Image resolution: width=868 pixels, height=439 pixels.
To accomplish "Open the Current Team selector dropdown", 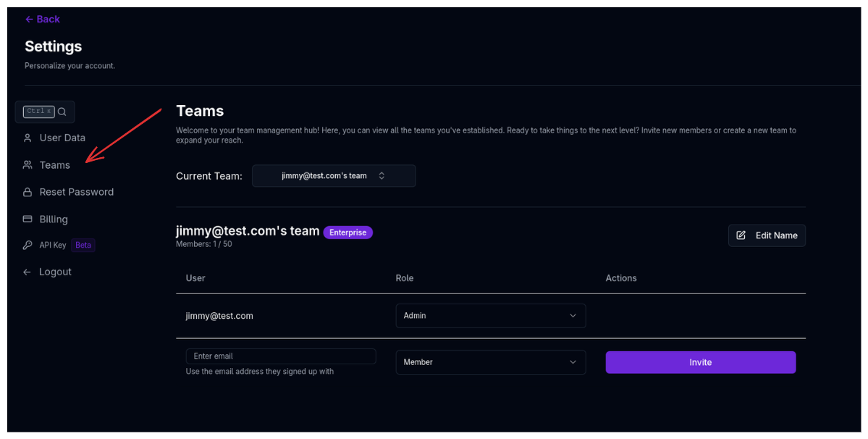I will [x=334, y=176].
